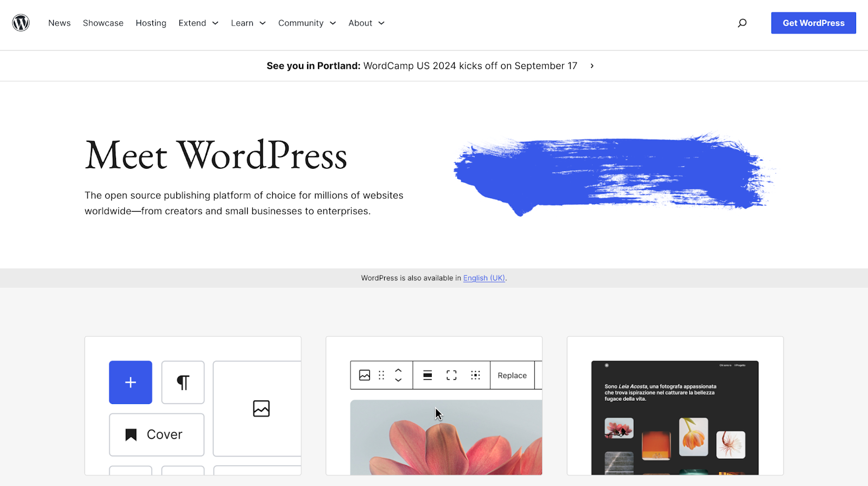Viewport: 868px width, 486px height.
Task: Open the WordCamp US 2024 announcement link
Action: click(422, 66)
